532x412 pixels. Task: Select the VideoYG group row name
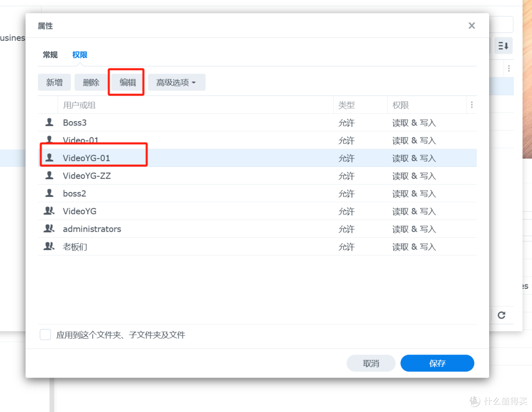pyautogui.click(x=80, y=211)
